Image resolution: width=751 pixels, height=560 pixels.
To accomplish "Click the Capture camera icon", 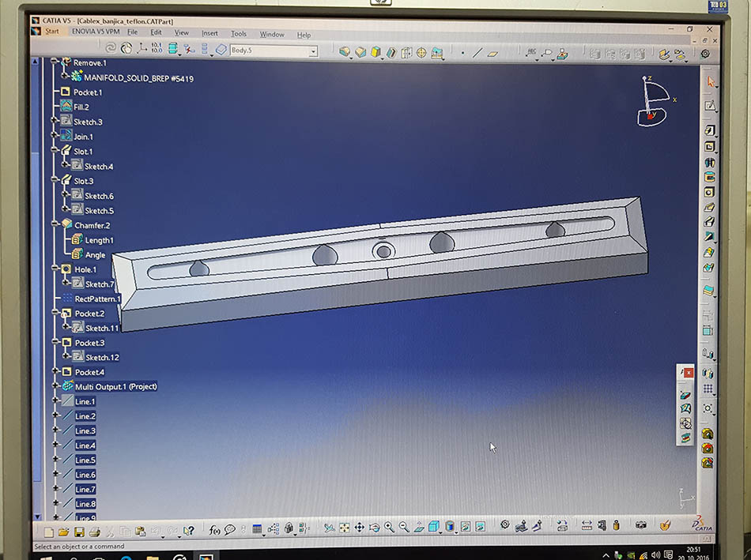I will pyautogui.click(x=640, y=525).
